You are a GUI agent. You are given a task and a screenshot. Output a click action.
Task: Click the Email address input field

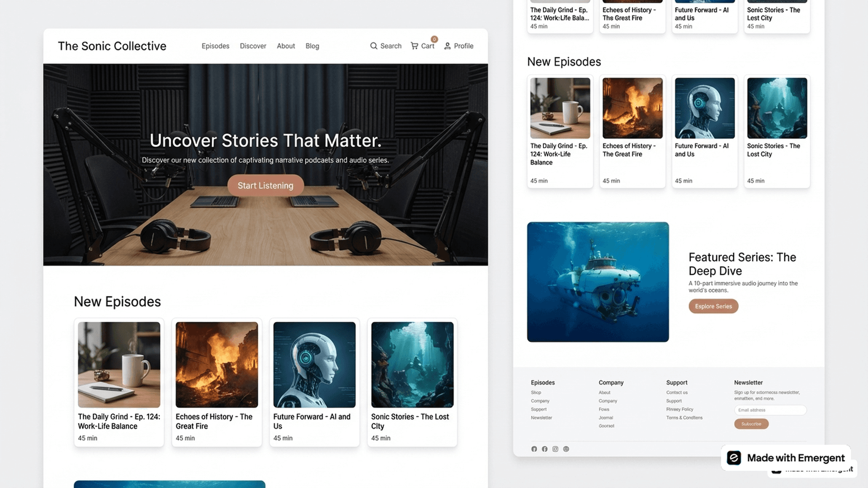pos(770,410)
